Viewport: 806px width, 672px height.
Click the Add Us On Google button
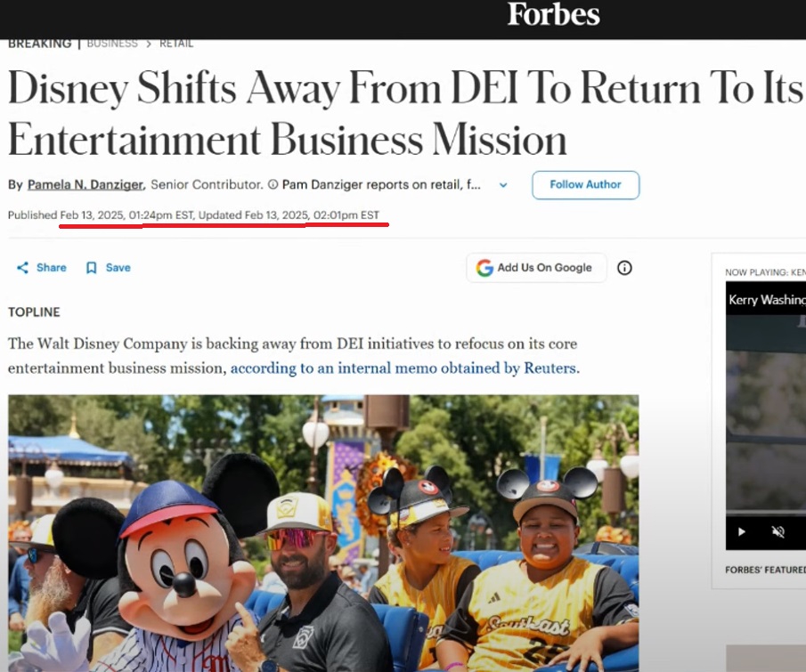tap(536, 268)
